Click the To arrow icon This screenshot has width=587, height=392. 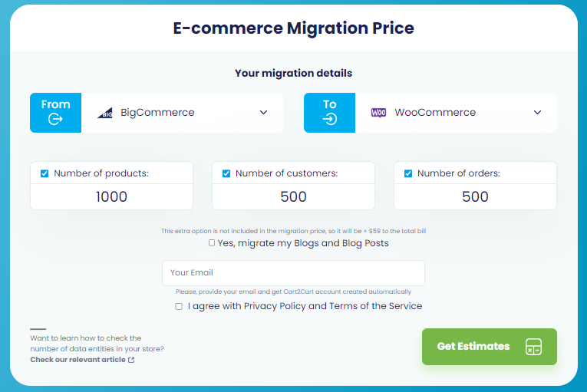pyautogui.click(x=329, y=120)
